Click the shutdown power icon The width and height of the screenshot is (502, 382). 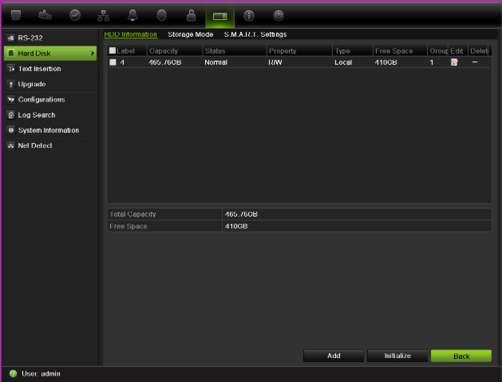(x=278, y=15)
